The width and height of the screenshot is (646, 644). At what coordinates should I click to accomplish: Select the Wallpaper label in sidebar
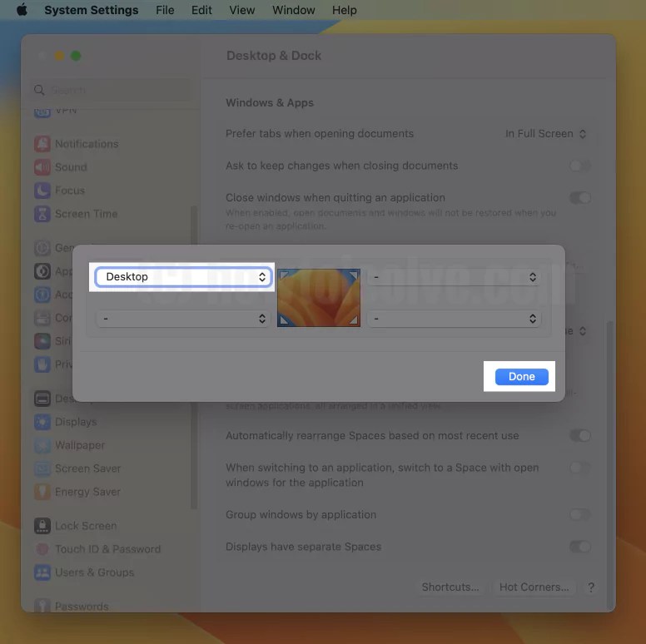click(80, 445)
